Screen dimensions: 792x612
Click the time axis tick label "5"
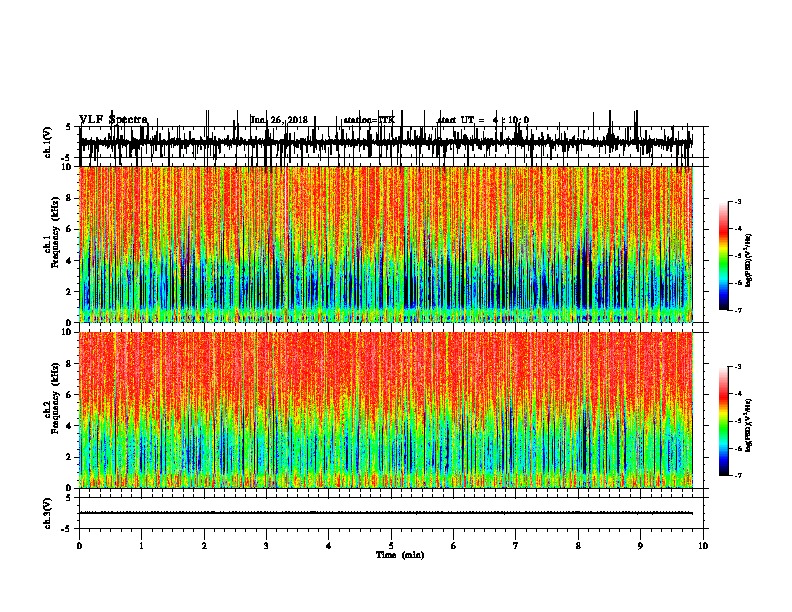click(391, 545)
